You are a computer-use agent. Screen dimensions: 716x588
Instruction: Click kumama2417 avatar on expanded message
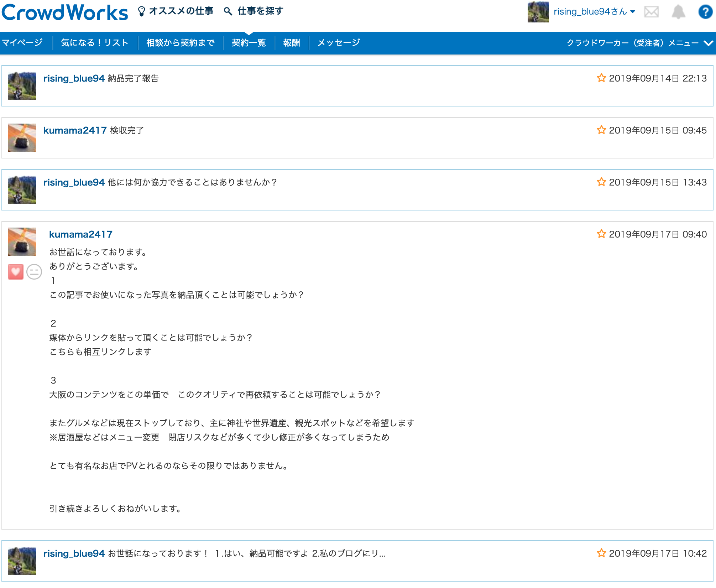point(22,242)
